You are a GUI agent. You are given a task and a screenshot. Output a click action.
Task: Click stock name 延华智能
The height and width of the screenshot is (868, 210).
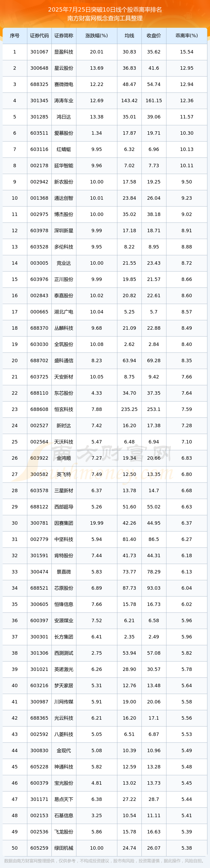64,165
